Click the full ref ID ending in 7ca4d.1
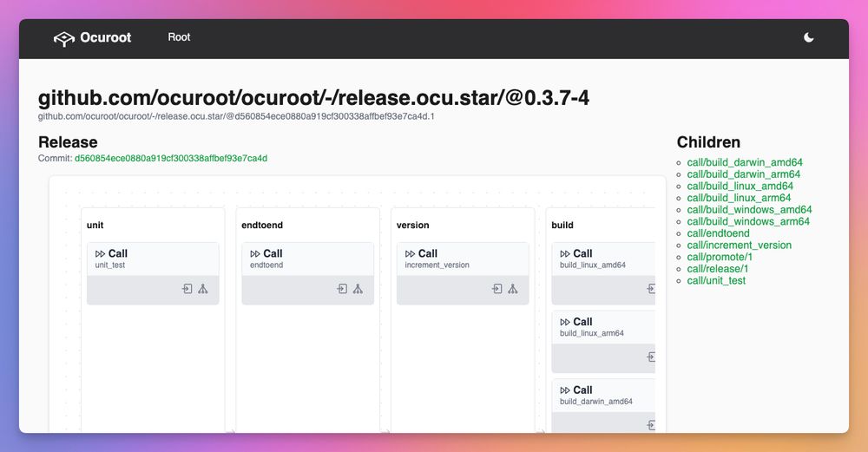868x452 pixels. 236,117
